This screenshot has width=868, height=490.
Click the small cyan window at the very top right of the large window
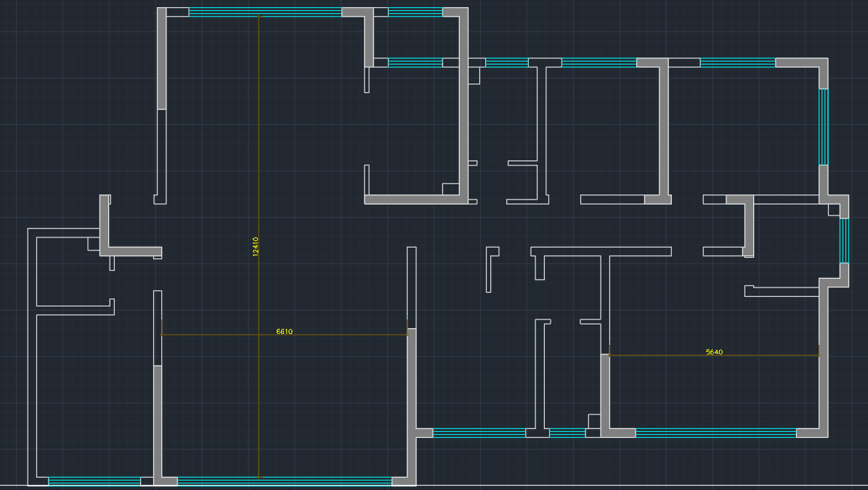415,12
